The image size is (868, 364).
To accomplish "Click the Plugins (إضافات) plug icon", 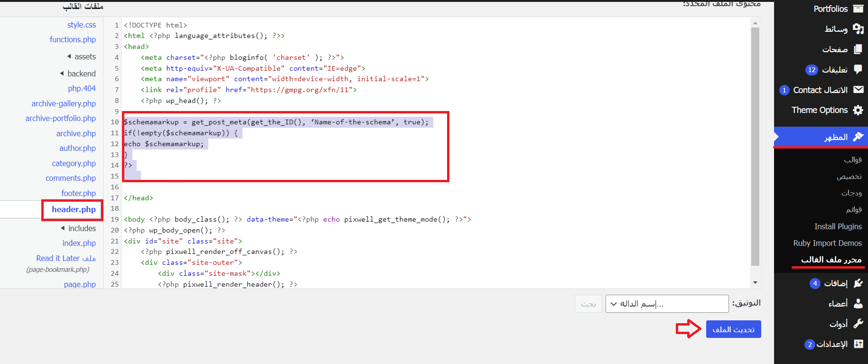I will 858,283.
